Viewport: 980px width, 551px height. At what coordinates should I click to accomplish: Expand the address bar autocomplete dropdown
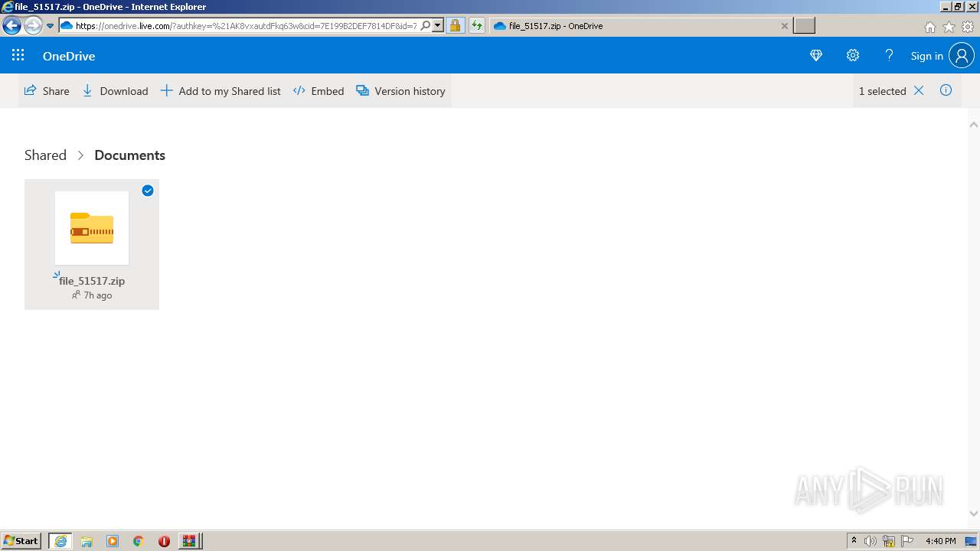(438, 26)
